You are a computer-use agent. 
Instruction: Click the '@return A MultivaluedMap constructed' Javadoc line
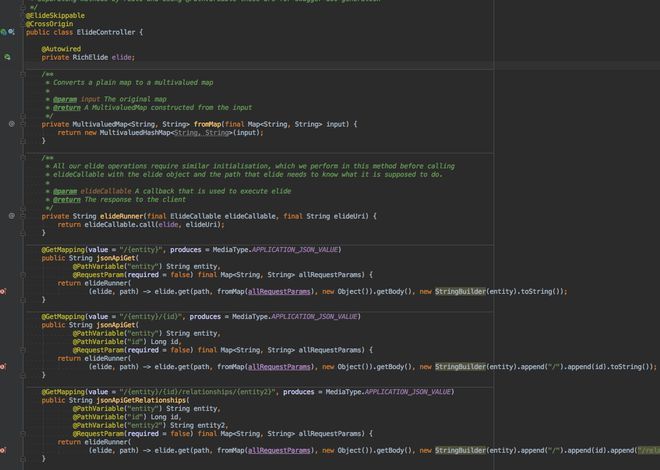point(152,108)
